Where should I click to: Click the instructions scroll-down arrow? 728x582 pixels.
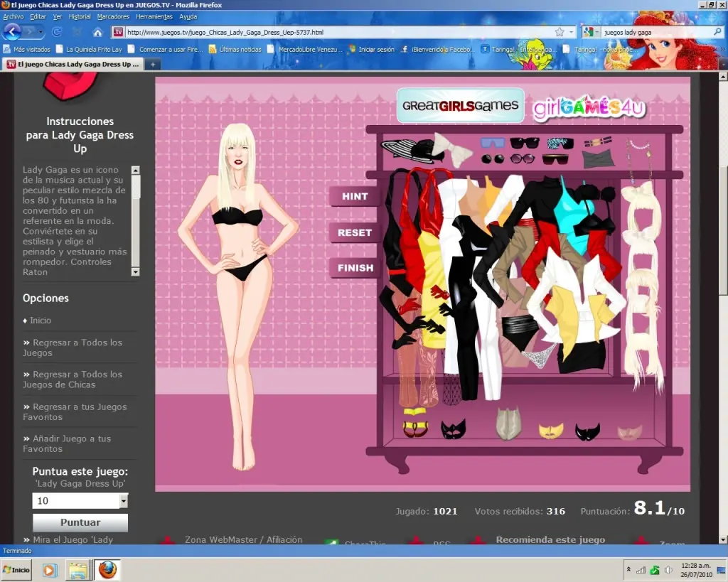(136, 272)
